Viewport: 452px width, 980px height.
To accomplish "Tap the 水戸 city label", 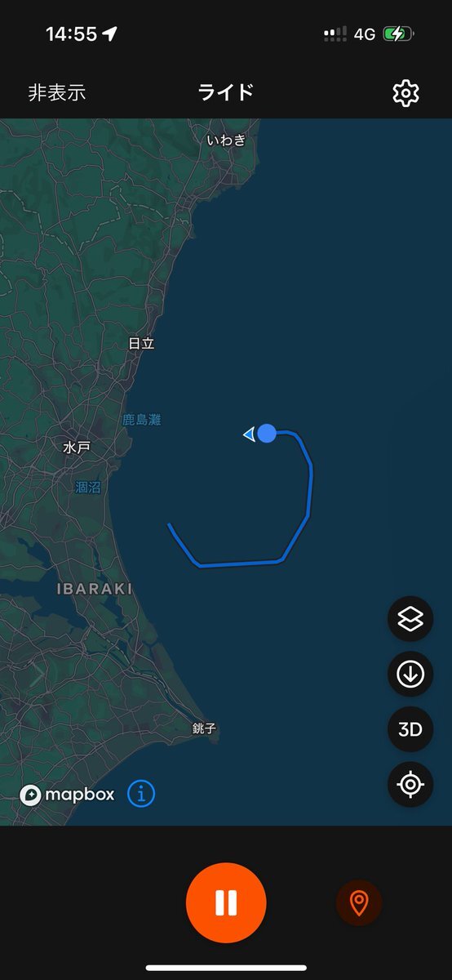I will (76, 448).
